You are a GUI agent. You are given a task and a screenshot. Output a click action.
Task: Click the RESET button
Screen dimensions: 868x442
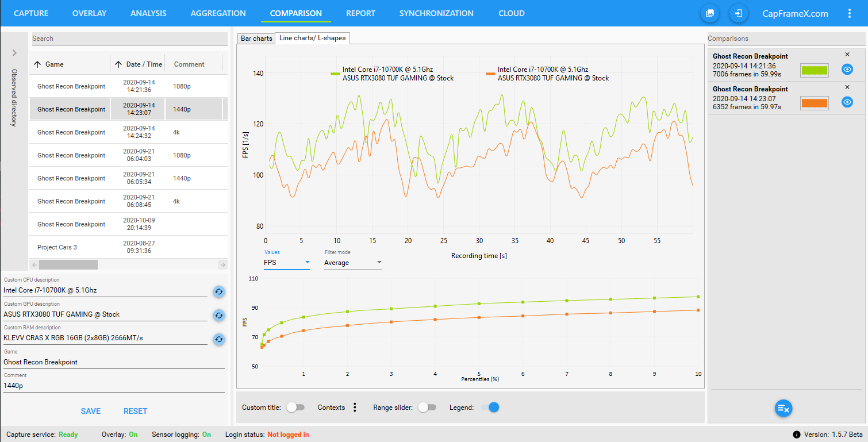tap(136, 411)
